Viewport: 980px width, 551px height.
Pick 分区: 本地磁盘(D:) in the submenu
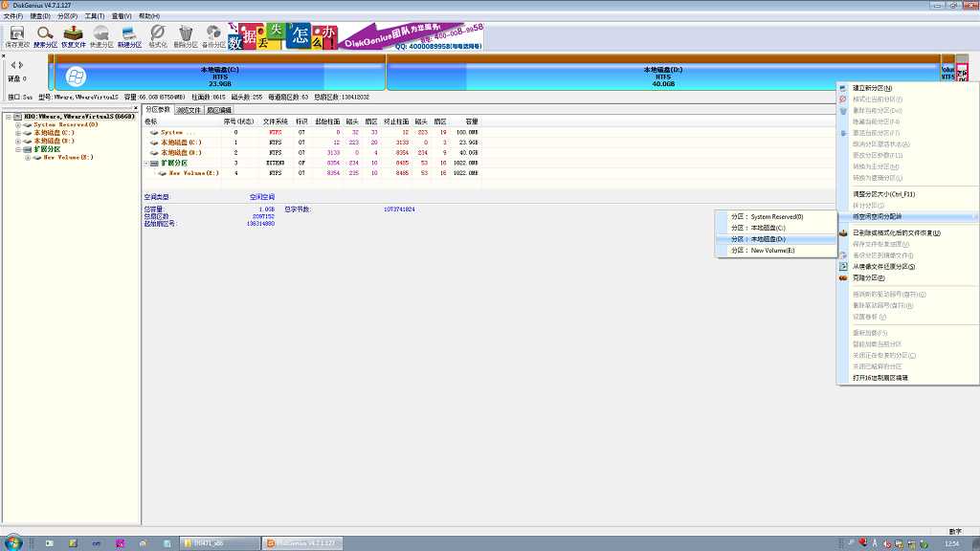[x=775, y=239]
